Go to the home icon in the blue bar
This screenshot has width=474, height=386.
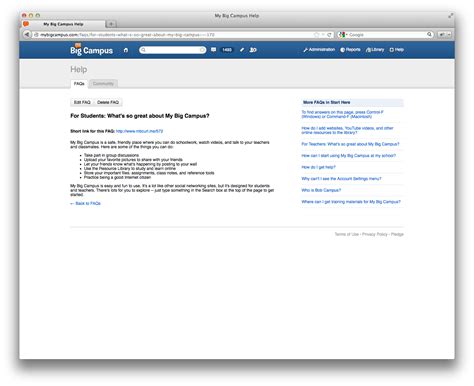pyautogui.click(x=126, y=50)
